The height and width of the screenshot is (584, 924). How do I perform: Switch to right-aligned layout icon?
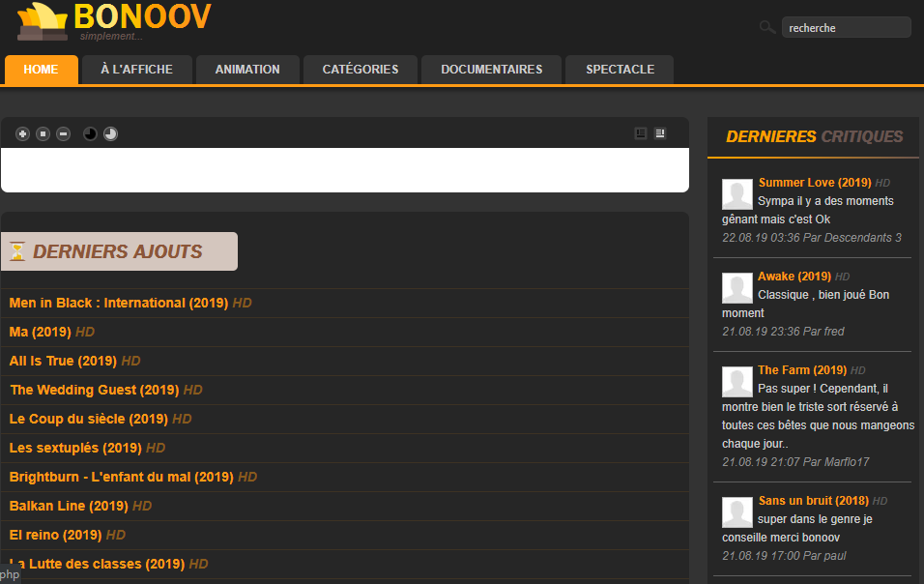click(x=660, y=133)
